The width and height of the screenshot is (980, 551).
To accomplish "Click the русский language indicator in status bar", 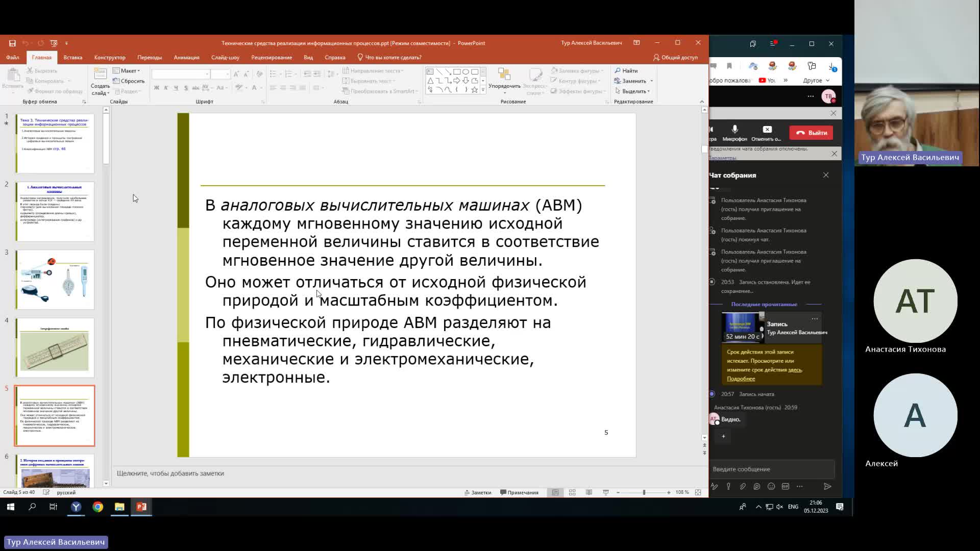I will click(66, 492).
